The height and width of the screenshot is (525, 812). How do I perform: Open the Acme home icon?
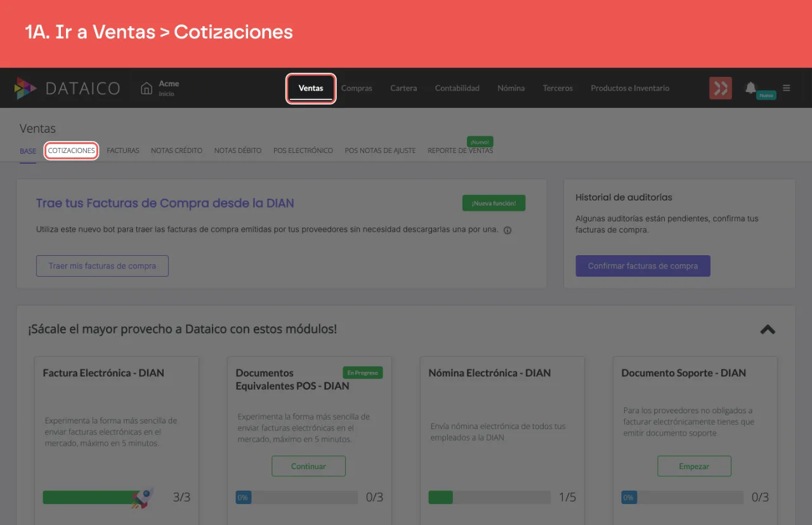tap(147, 88)
